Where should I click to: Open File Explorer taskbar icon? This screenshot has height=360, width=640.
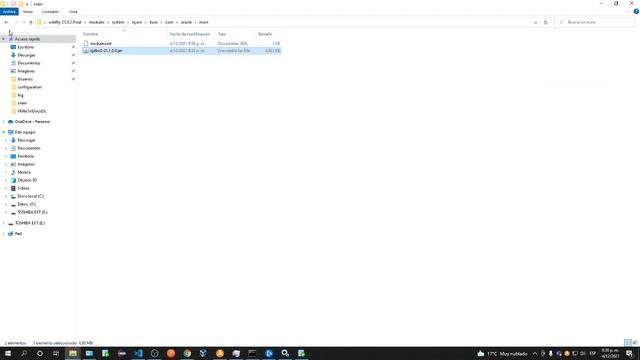coord(73,353)
